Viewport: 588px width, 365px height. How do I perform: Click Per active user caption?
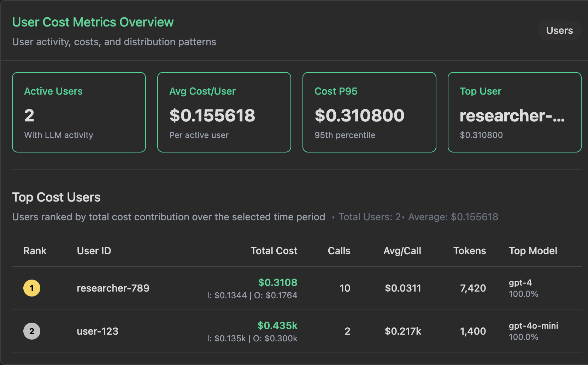pos(199,135)
